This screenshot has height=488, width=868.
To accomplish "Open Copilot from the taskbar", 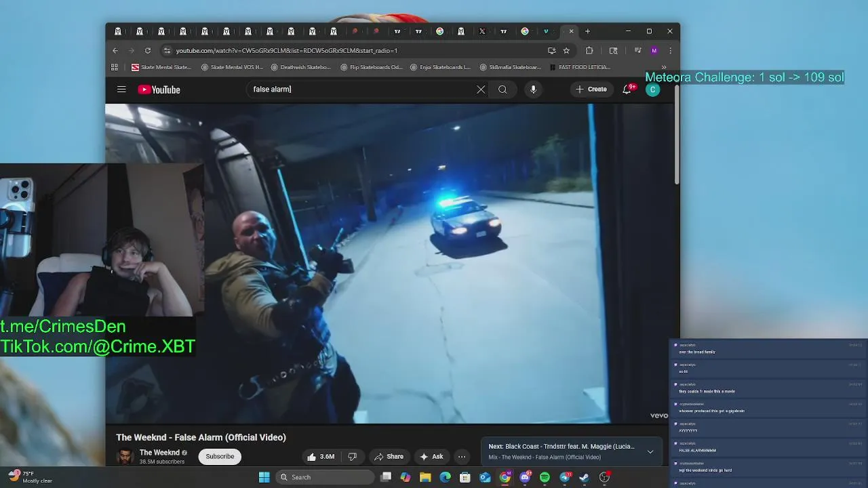I will tap(406, 477).
